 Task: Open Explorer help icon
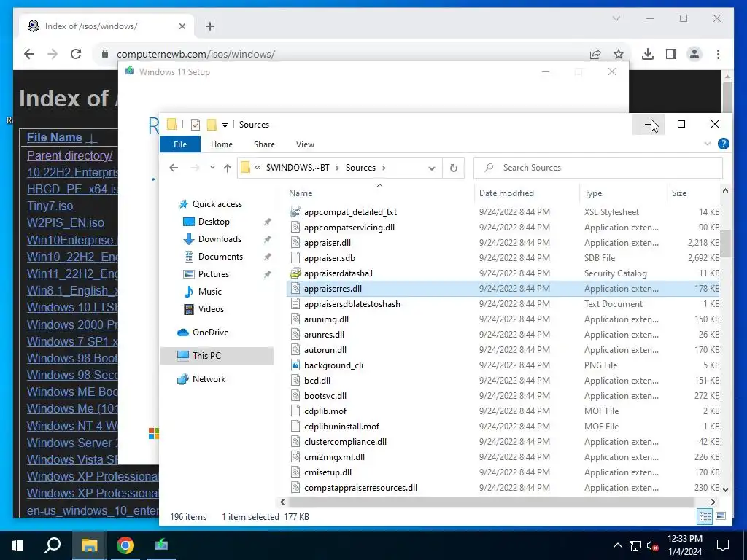[723, 144]
